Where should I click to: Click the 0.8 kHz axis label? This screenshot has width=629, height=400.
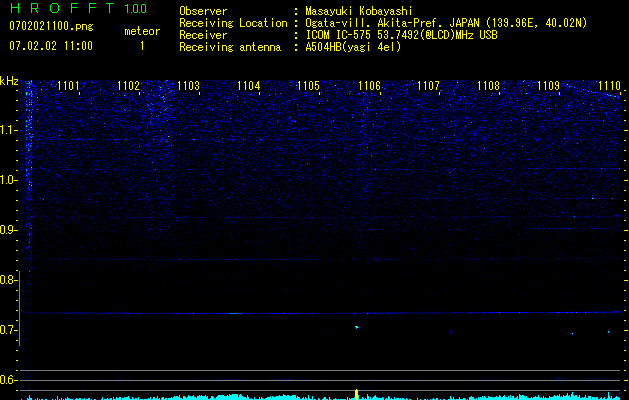point(8,280)
